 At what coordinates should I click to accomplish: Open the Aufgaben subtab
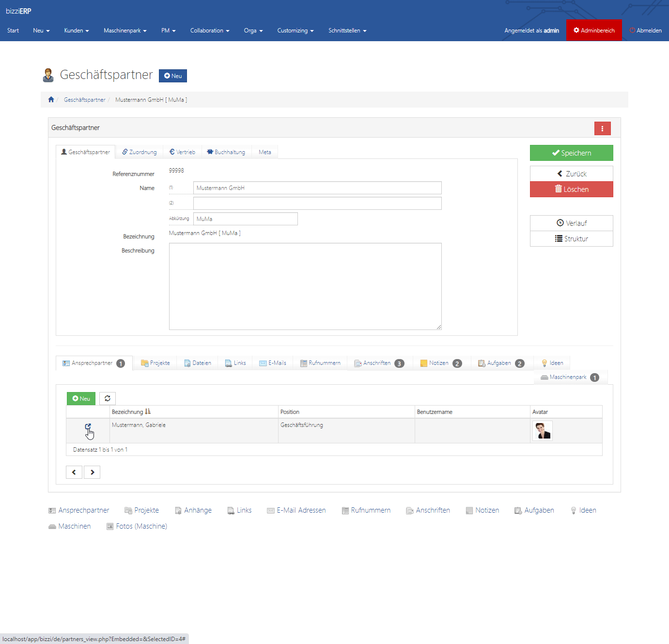click(x=501, y=363)
